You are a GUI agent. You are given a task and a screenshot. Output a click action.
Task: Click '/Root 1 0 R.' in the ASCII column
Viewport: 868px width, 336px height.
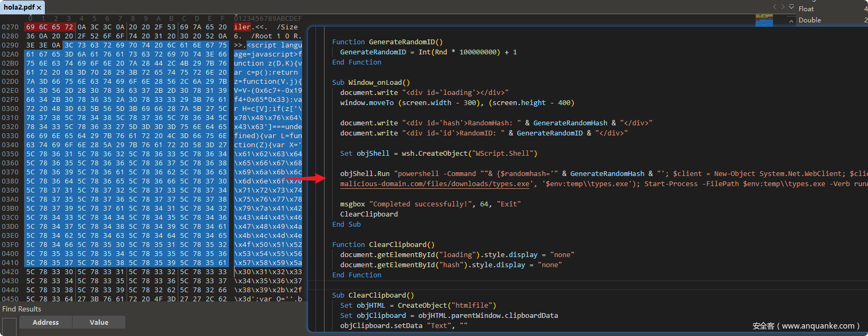(277, 36)
